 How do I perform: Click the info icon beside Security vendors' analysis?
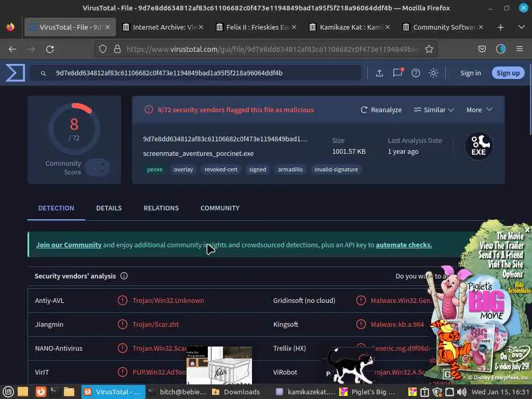pyautogui.click(x=124, y=276)
